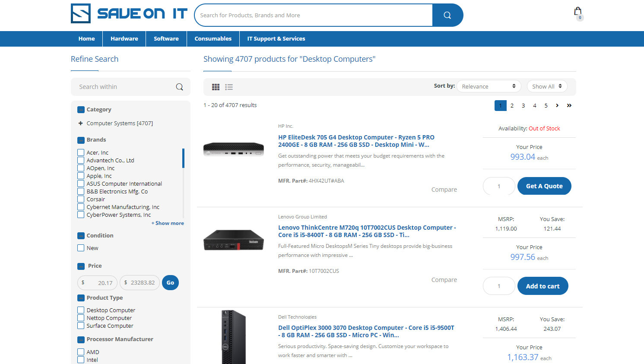Go to next results page arrow

point(557,105)
